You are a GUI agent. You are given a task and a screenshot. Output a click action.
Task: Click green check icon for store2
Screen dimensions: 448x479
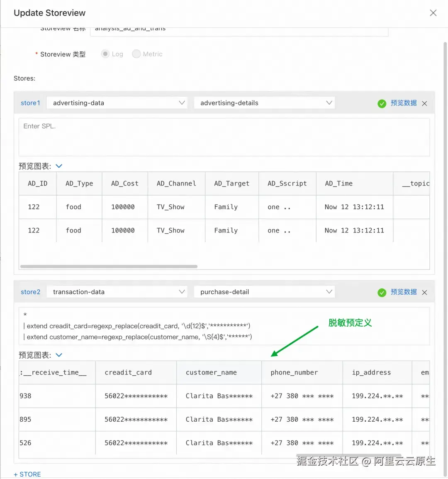(x=382, y=293)
